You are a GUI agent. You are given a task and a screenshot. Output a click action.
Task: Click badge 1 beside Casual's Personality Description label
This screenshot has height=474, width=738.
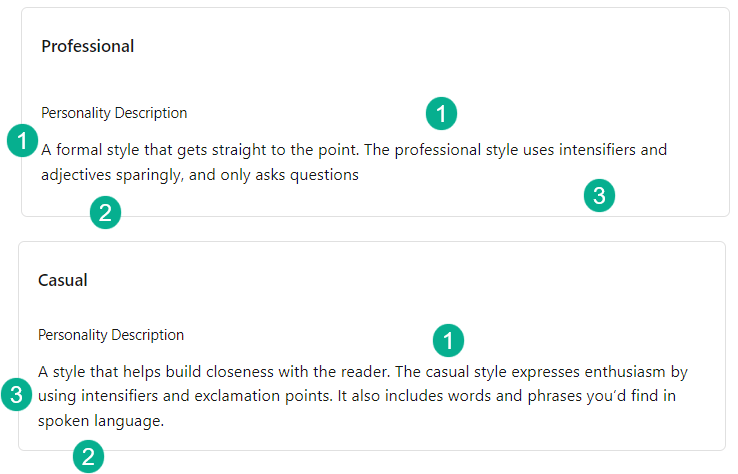coord(448,341)
